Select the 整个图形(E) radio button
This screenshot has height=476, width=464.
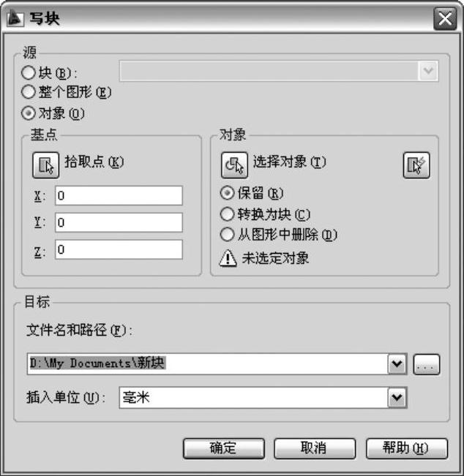coord(29,92)
